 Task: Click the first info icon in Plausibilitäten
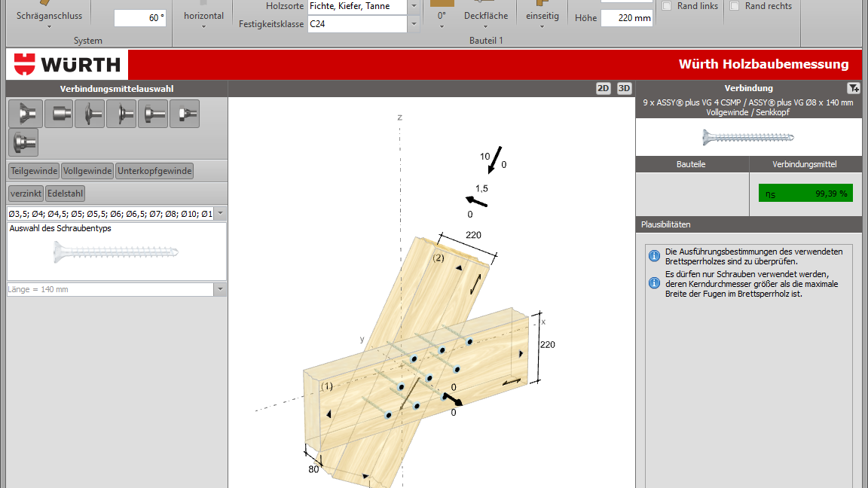(x=654, y=255)
